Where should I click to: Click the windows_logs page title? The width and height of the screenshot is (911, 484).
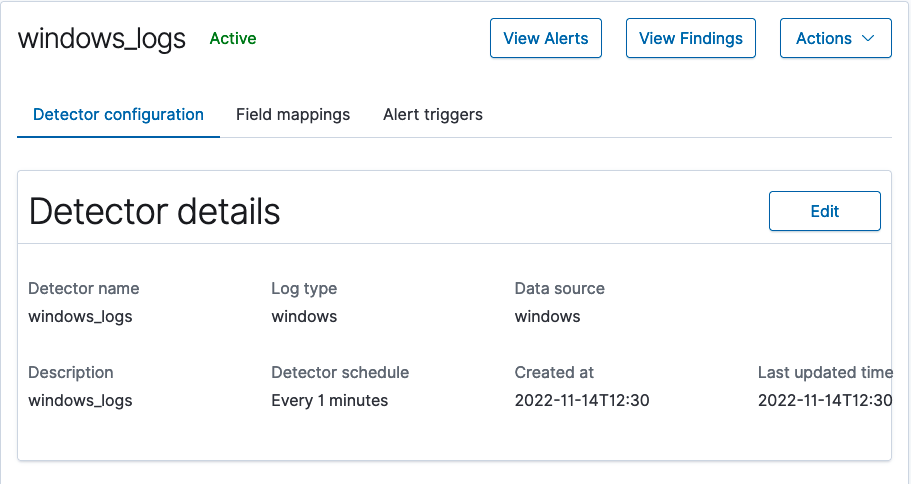(x=102, y=39)
